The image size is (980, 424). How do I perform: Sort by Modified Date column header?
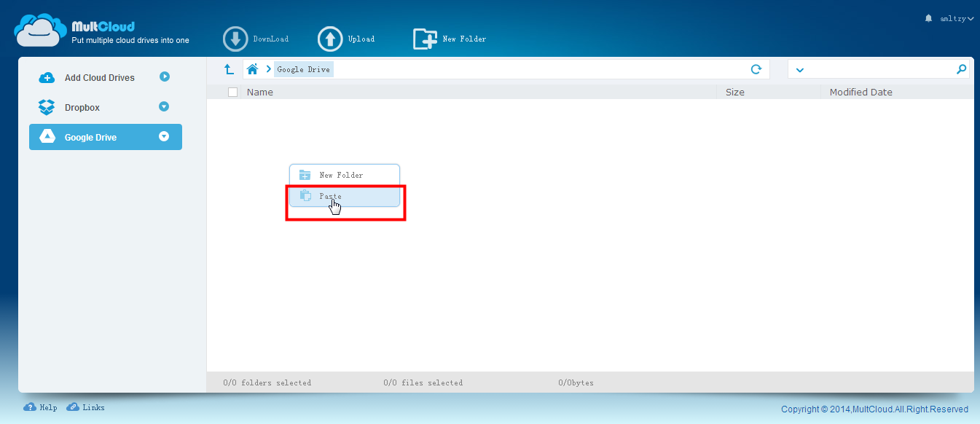(861, 92)
